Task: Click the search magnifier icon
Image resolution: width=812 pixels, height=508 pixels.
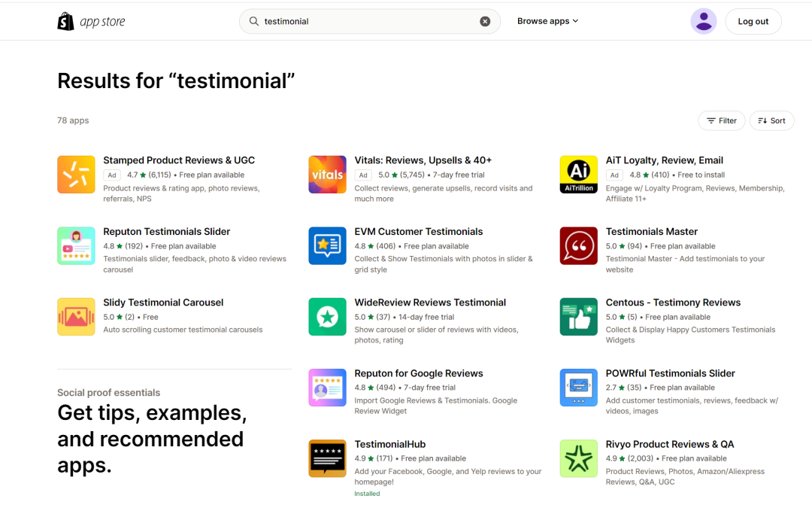Action: [254, 21]
